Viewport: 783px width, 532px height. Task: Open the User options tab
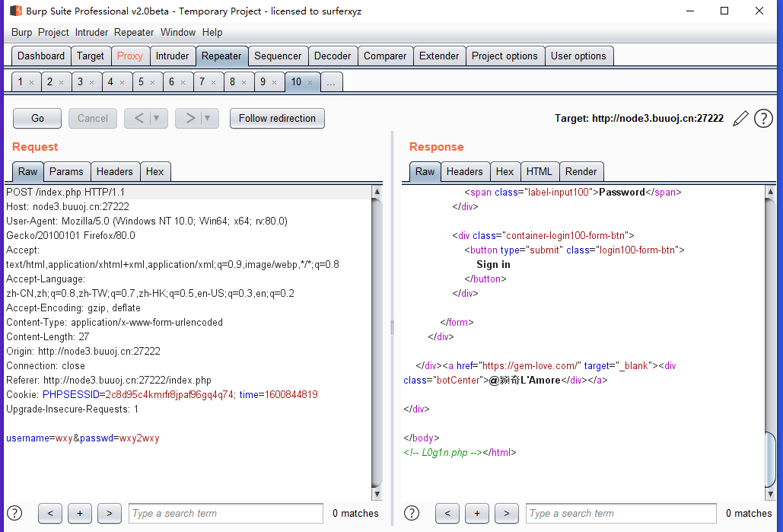tap(578, 56)
